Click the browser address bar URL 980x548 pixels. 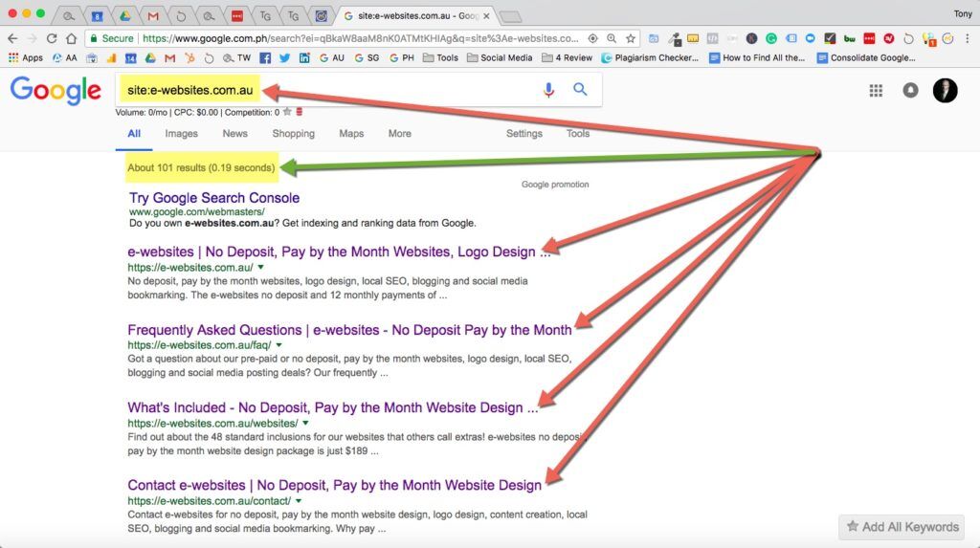[361, 39]
